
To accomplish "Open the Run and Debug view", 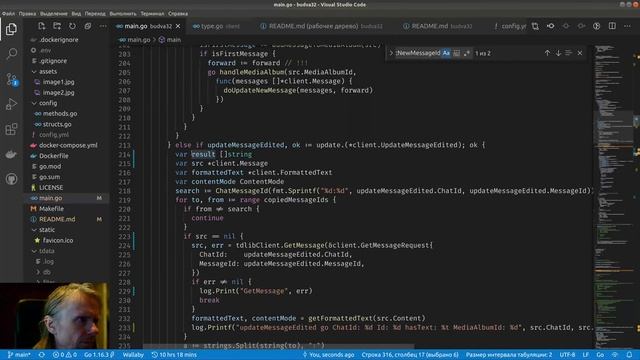I will (x=11, y=104).
